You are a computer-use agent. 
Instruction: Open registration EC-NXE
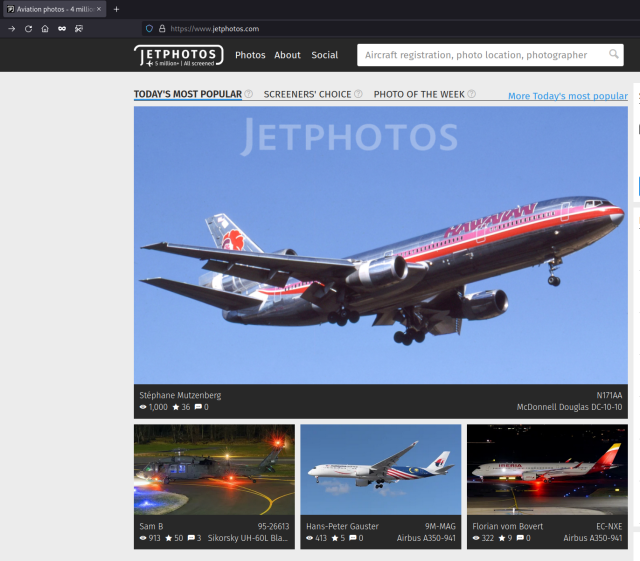tap(609, 526)
